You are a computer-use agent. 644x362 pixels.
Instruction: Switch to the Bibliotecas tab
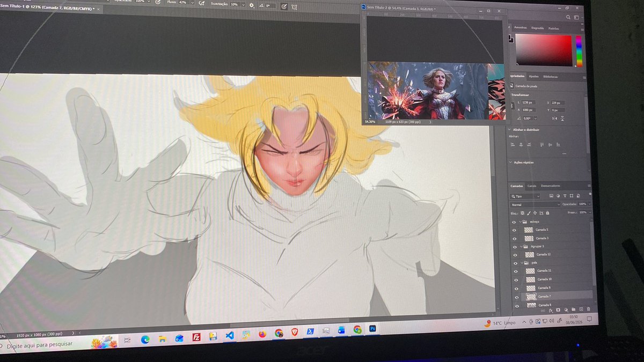click(550, 77)
